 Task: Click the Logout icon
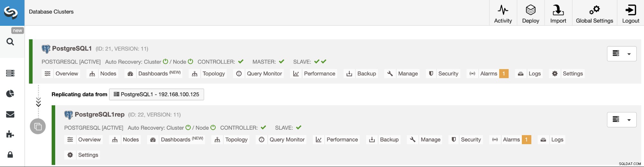point(630,10)
